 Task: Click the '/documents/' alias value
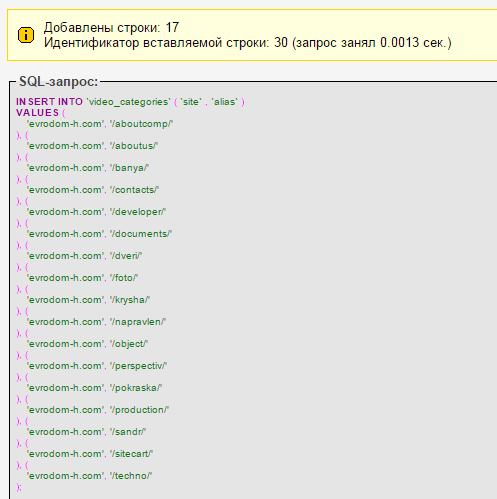tap(141, 234)
